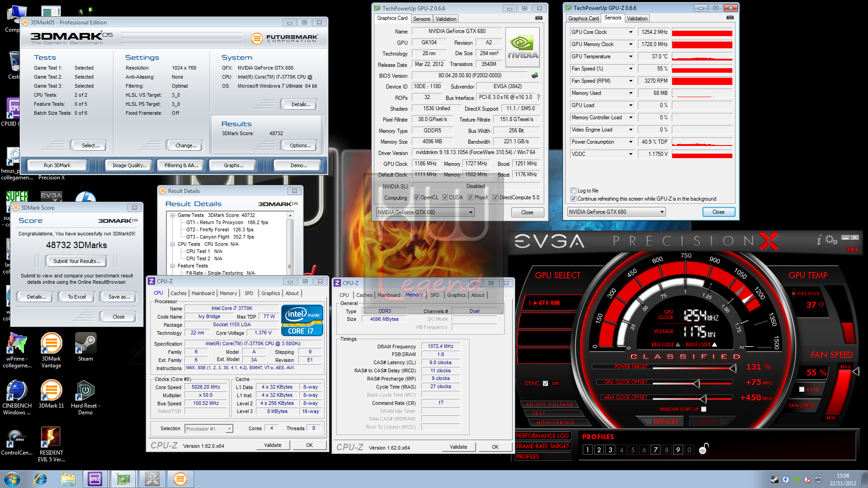
Task: Click the Mem Clock Offset slider handle
Action: click(703, 399)
